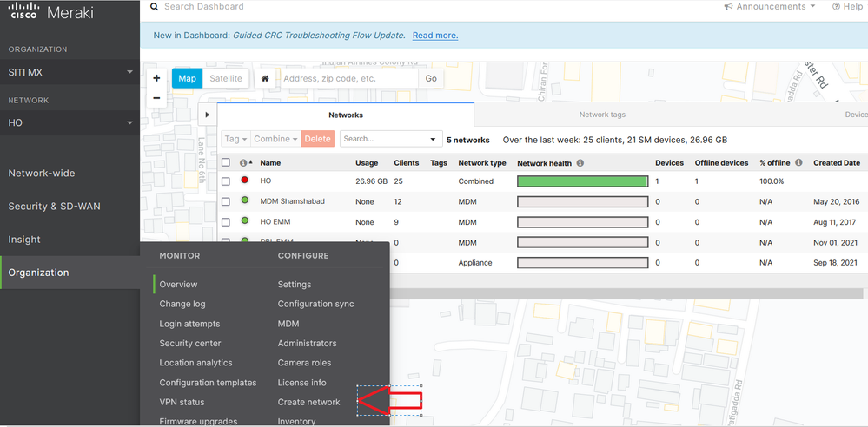Click the Delete networks button
This screenshot has width=868, height=427.
click(318, 139)
